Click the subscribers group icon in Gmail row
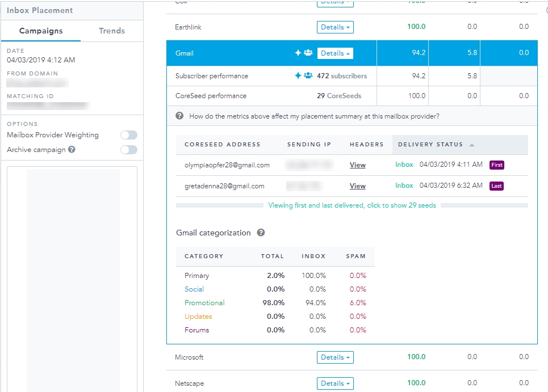The width and height of the screenshot is (548, 392). pyautogui.click(x=308, y=53)
